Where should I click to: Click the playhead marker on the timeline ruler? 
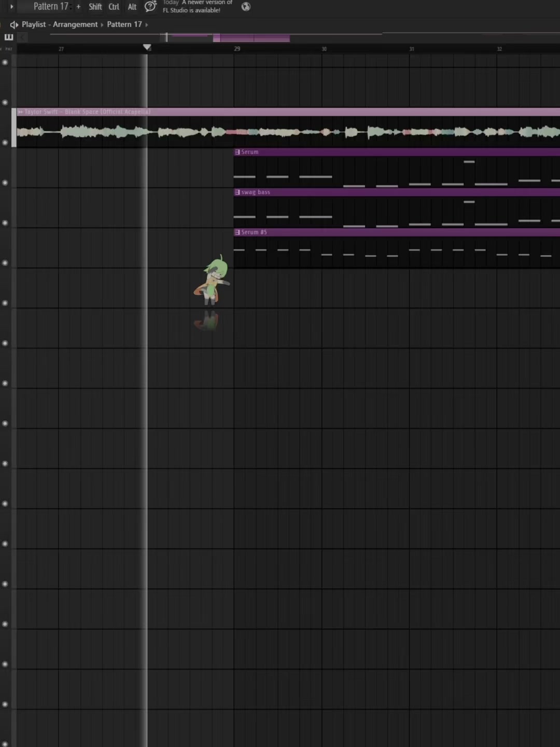147,48
